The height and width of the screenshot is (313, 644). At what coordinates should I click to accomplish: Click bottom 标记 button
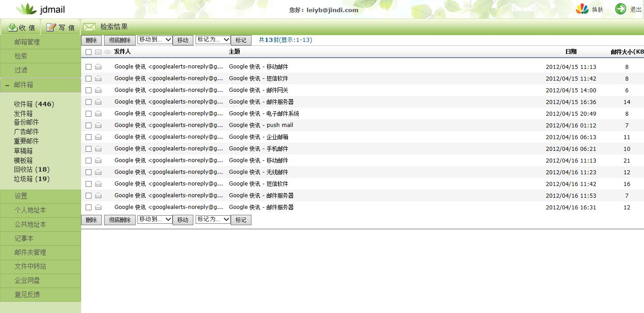click(241, 220)
